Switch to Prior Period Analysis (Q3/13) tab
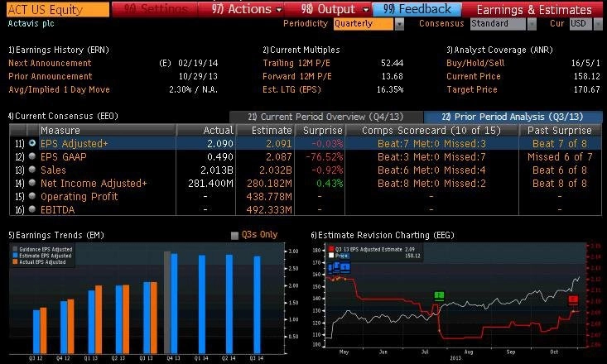 [x=513, y=117]
